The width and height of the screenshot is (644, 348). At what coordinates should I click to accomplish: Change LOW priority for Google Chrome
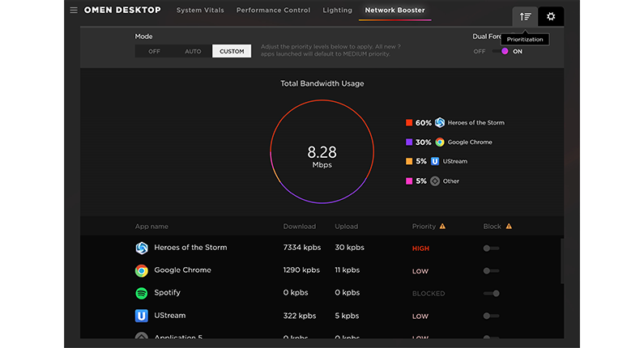coord(420,271)
